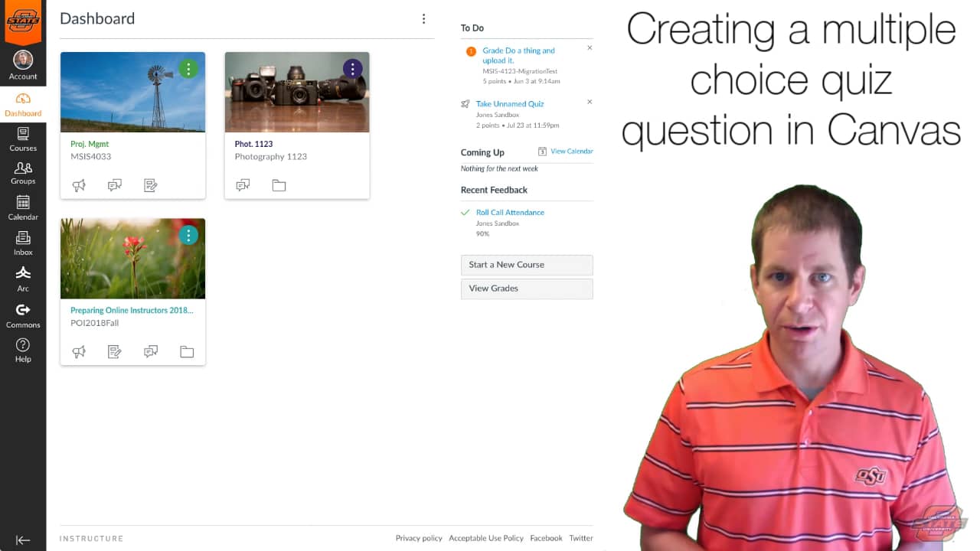Dismiss the Take Unnamed Quiz to-do item

coord(590,102)
